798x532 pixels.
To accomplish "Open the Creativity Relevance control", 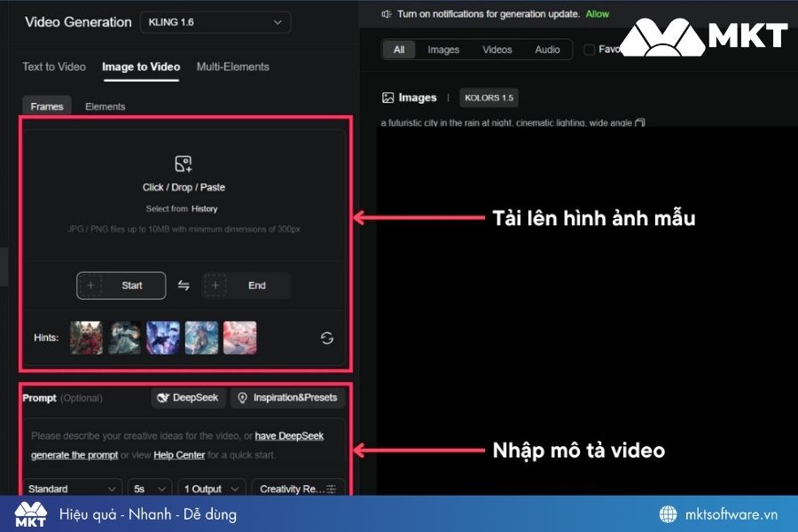I will pyautogui.click(x=298, y=489).
